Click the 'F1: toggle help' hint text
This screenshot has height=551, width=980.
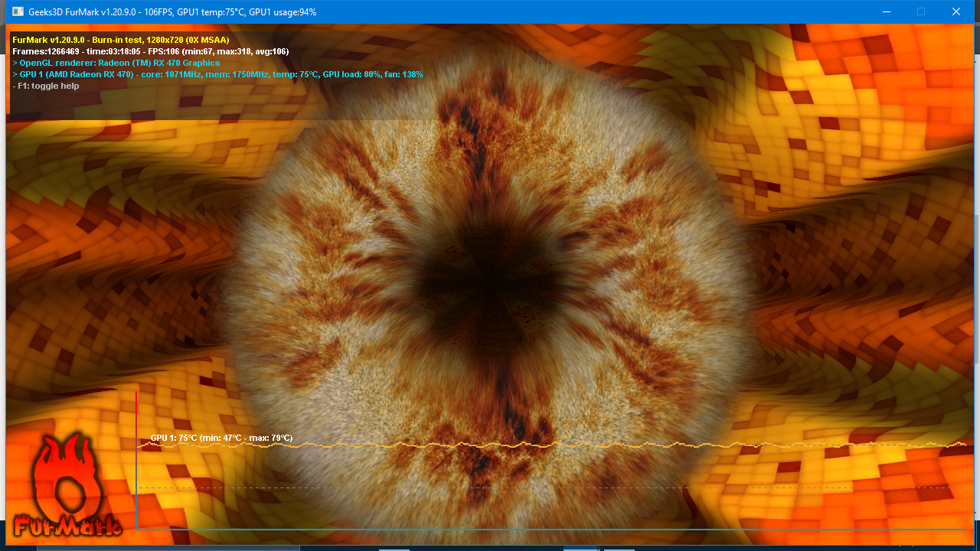point(46,86)
